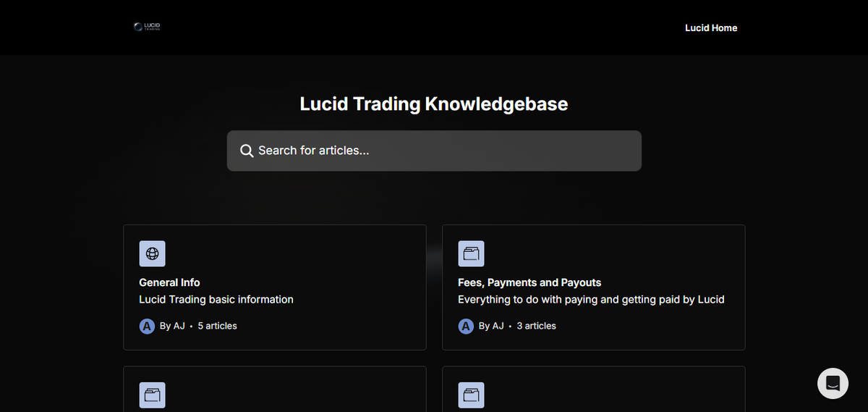Click '3 articles' count text
The image size is (868, 412).
(x=536, y=326)
